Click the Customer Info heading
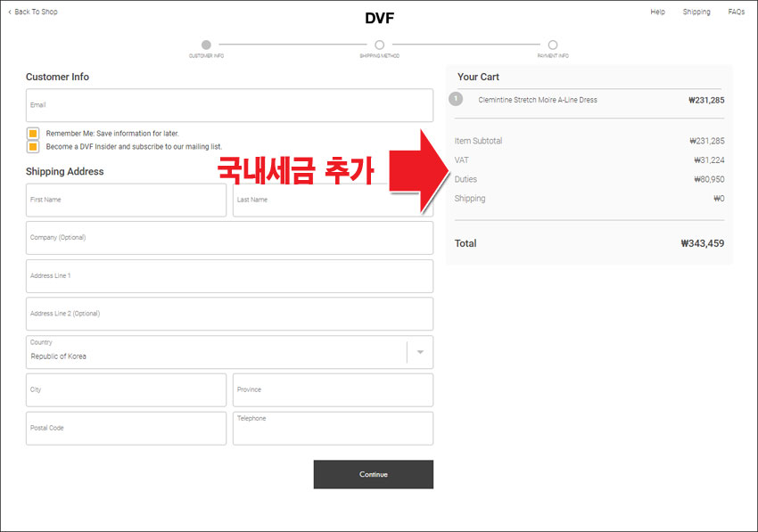Image resolution: width=758 pixels, height=532 pixels. click(x=58, y=77)
